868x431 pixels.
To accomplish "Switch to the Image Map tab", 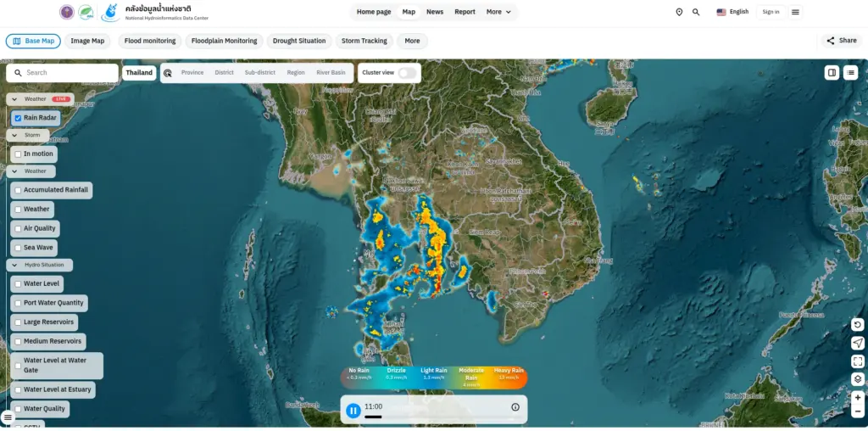I will pyautogui.click(x=87, y=41).
